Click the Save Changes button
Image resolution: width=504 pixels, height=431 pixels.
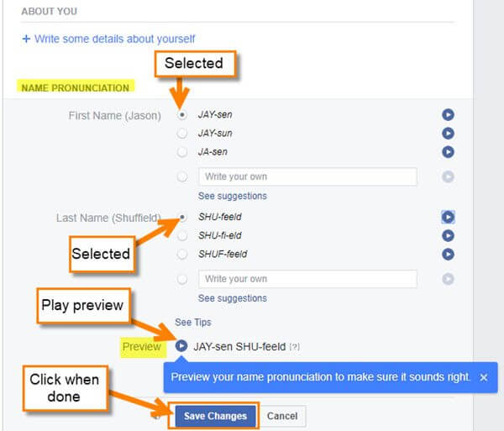pos(215,416)
